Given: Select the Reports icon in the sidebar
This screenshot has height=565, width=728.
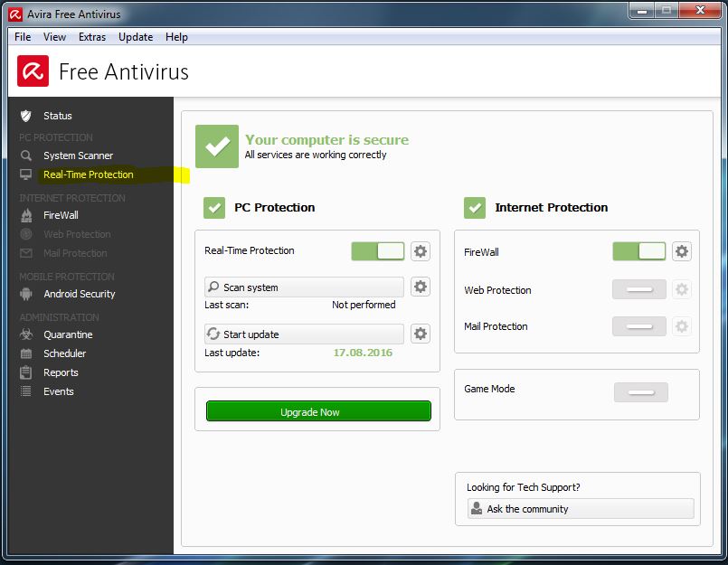Looking at the screenshot, I should (27, 372).
